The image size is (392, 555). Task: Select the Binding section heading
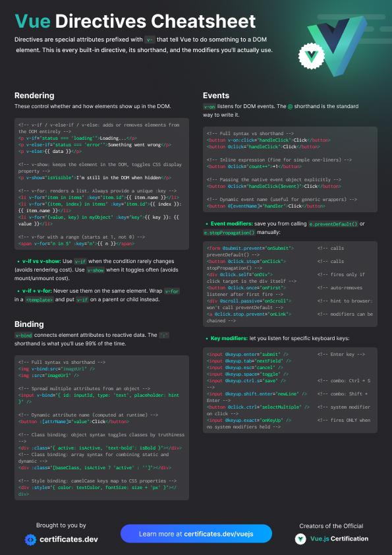29,324
